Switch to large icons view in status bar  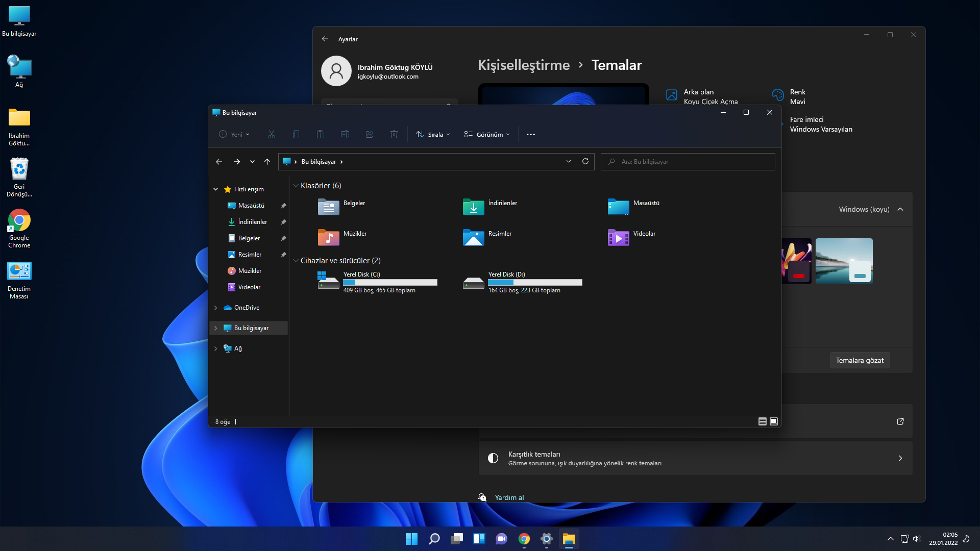[774, 421]
